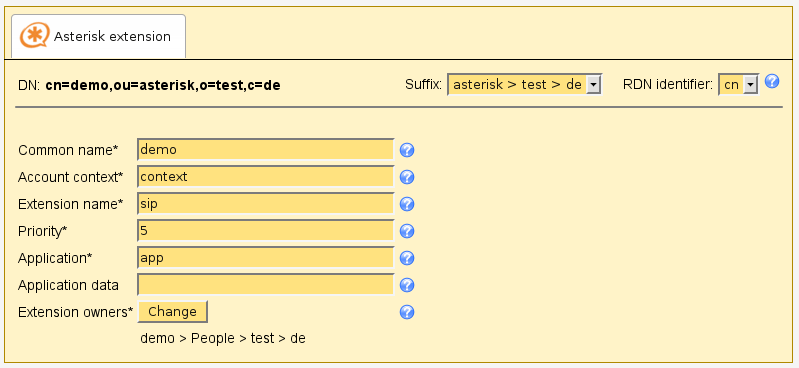Open help for Application data field
Viewport: 799px width, 368px height.
coord(407,285)
